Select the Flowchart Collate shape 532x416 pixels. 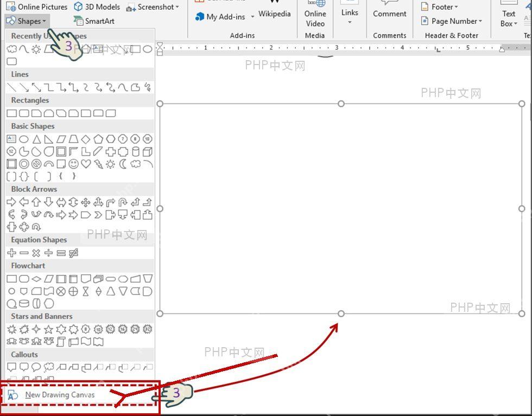pyautogui.click(x=86, y=291)
